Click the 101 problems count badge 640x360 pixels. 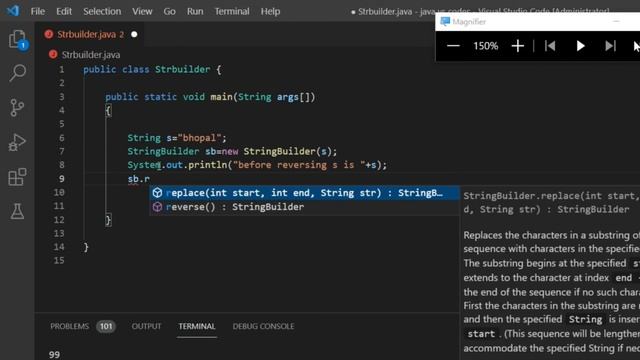(106, 326)
